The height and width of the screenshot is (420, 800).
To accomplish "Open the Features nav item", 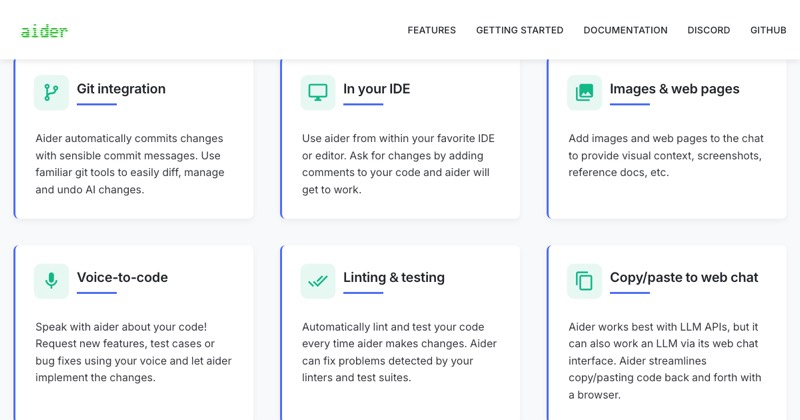I will [x=432, y=30].
